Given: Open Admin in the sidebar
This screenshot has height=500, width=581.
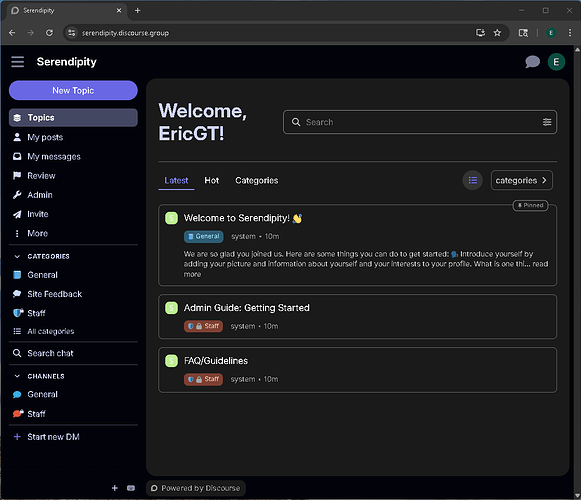Looking at the screenshot, I should (x=73, y=195).
